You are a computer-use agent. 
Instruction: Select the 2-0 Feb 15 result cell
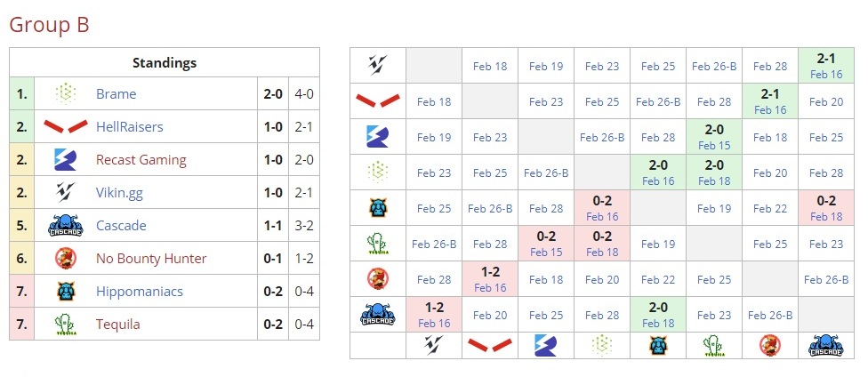714,137
